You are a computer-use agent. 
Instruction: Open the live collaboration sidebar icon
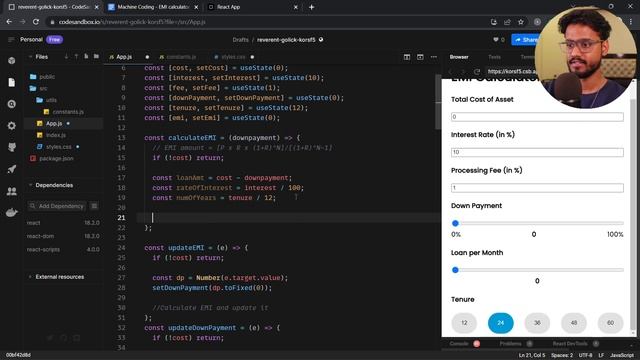coord(11,191)
